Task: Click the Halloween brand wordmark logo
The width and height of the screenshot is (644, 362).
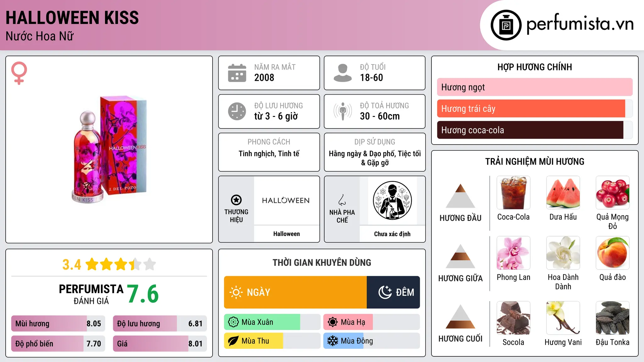Action: tap(286, 200)
